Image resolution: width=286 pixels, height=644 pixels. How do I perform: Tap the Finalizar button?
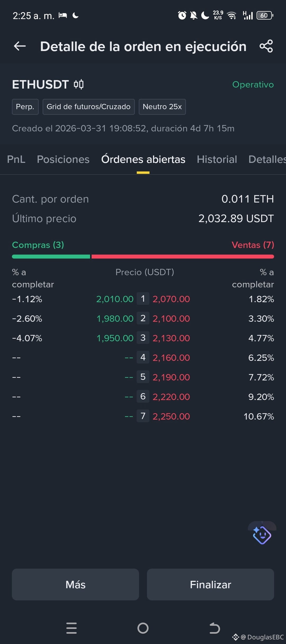pos(211,585)
